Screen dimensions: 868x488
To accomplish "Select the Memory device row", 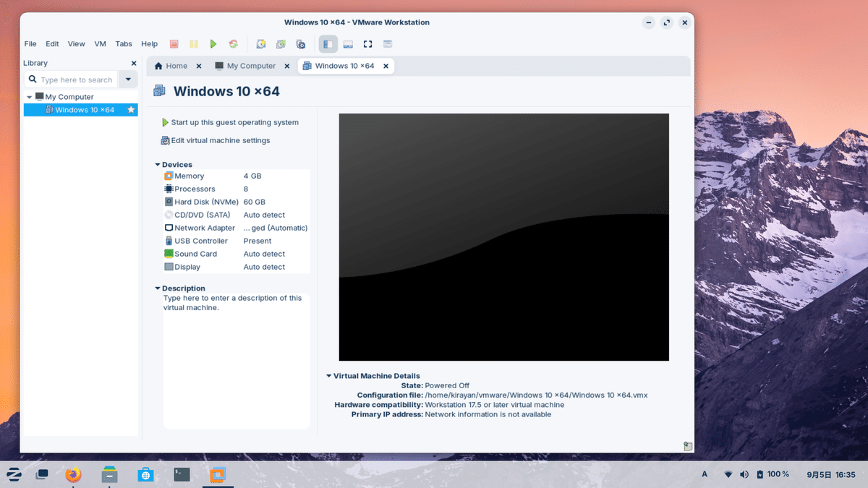I will pos(237,176).
